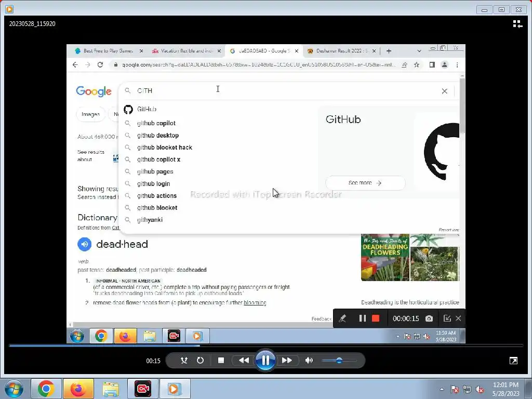
Task: Skip to previous using rewind button
Action: click(244, 361)
